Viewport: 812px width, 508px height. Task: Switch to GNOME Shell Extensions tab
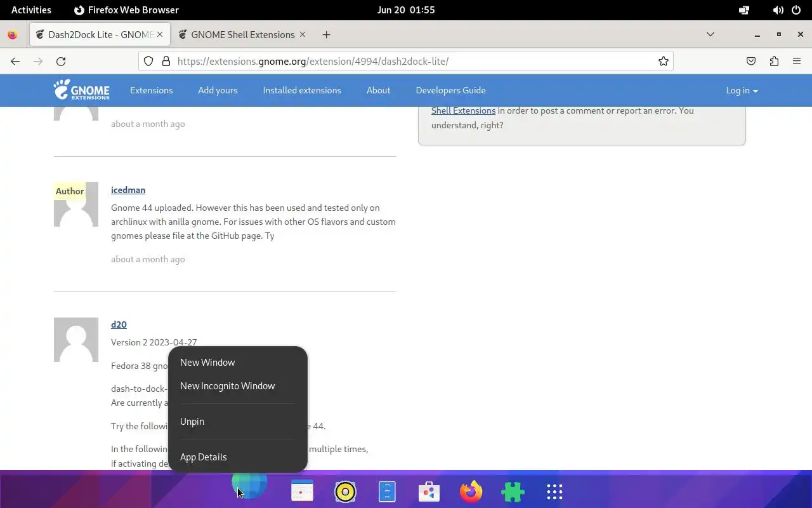[242, 34]
